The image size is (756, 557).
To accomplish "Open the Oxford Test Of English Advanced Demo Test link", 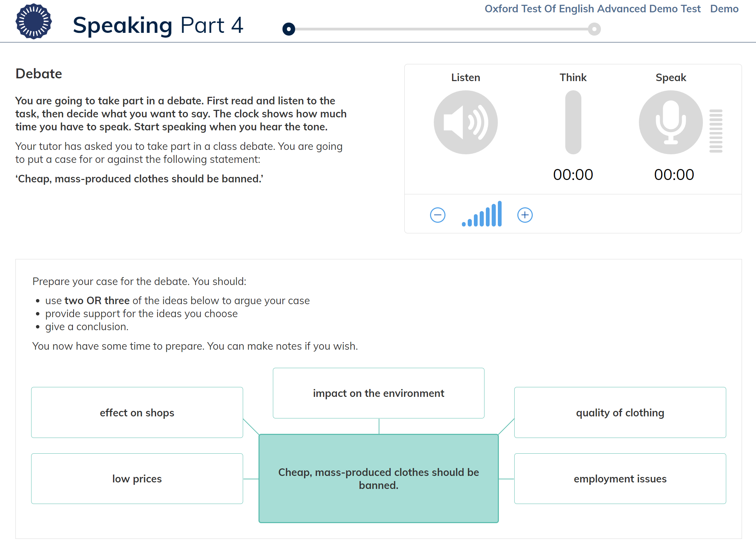I will [593, 9].
